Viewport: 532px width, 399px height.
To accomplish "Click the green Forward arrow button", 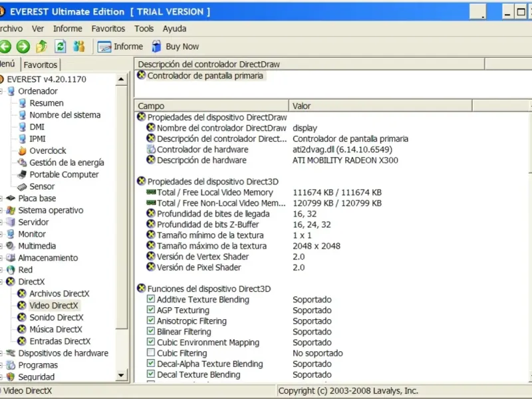I will (23, 47).
